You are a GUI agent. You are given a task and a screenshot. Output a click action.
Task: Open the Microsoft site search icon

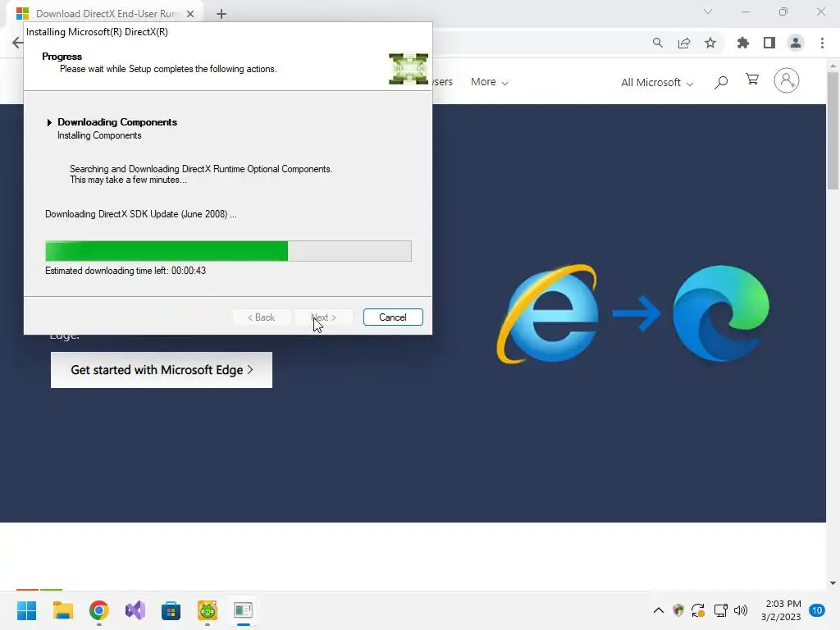(721, 82)
